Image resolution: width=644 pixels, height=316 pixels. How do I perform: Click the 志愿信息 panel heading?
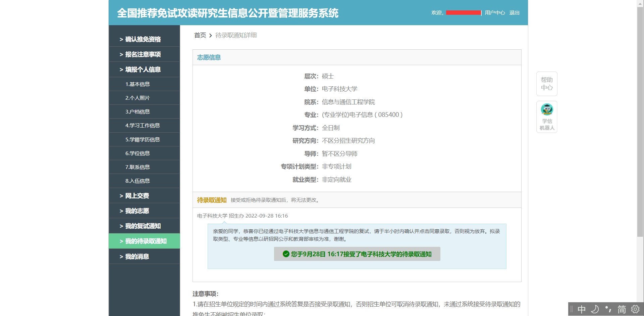click(x=209, y=57)
